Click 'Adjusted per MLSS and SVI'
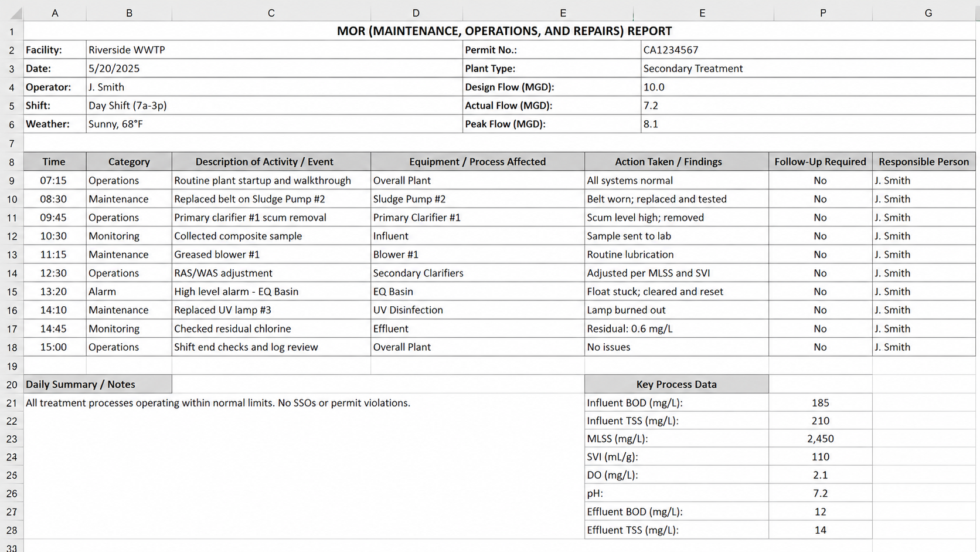The image size is (980, 552). coord(676,273)
